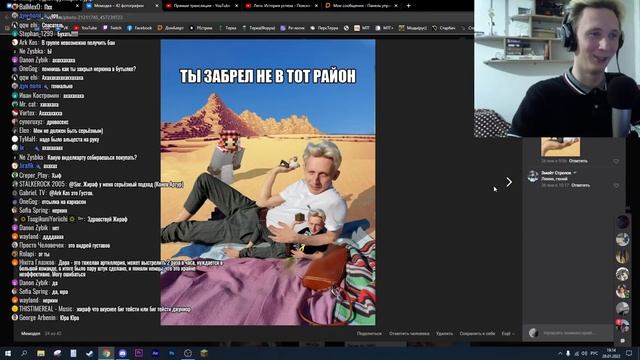The height and width of the screenshot is (360, 640).
Task: Open the image thumbnail in the comment
Action: (560, 147)
